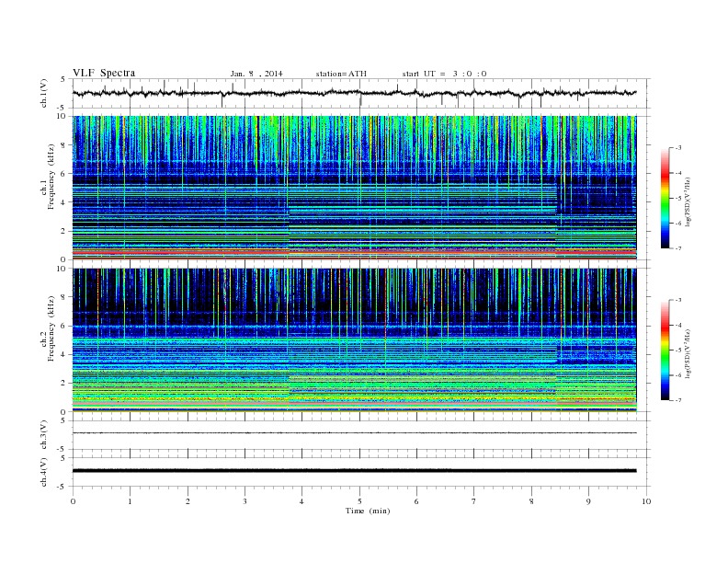Click time axis tick label "7"
This screenshot has height=563, width=728.
point(474,501)
